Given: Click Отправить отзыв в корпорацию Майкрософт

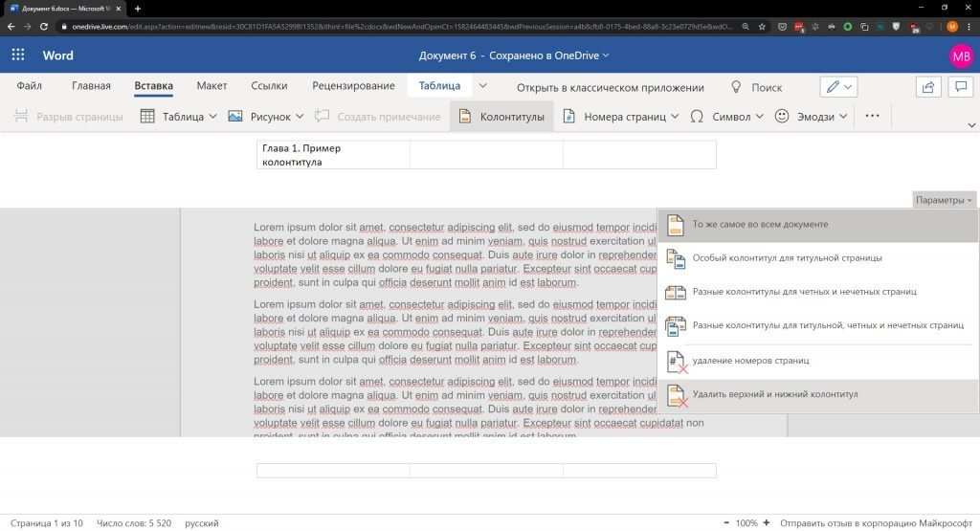Looking at the screenshot, I should coord(877,523).
